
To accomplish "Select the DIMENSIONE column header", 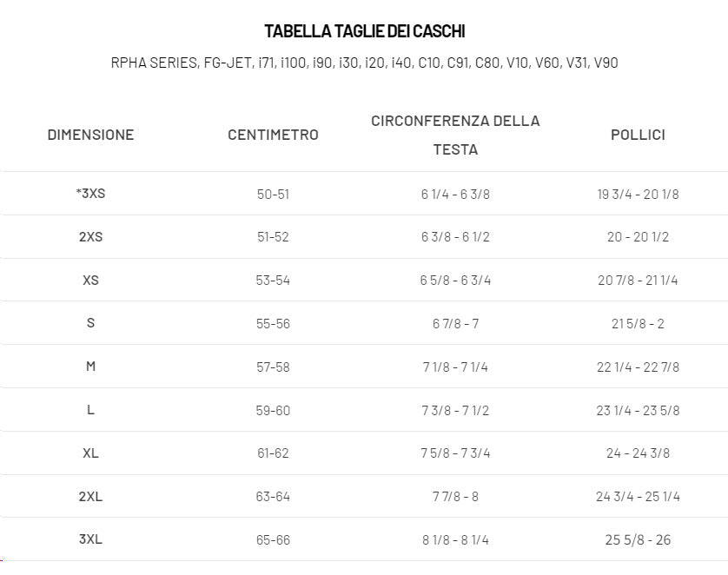I will point(90,135).
